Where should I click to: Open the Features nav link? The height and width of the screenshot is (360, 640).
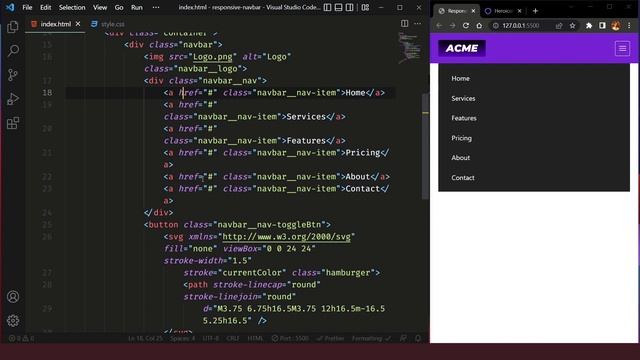tap(464, 118)
